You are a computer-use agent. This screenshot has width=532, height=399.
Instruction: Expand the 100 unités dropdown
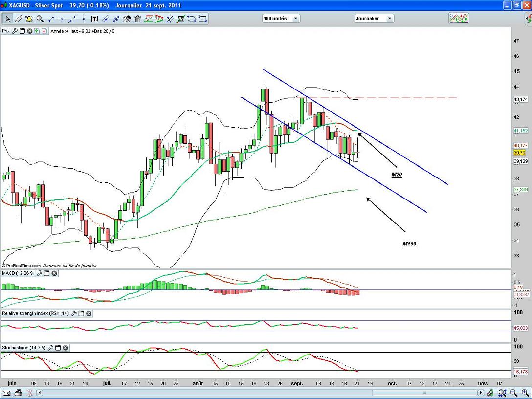coord(281,18)
